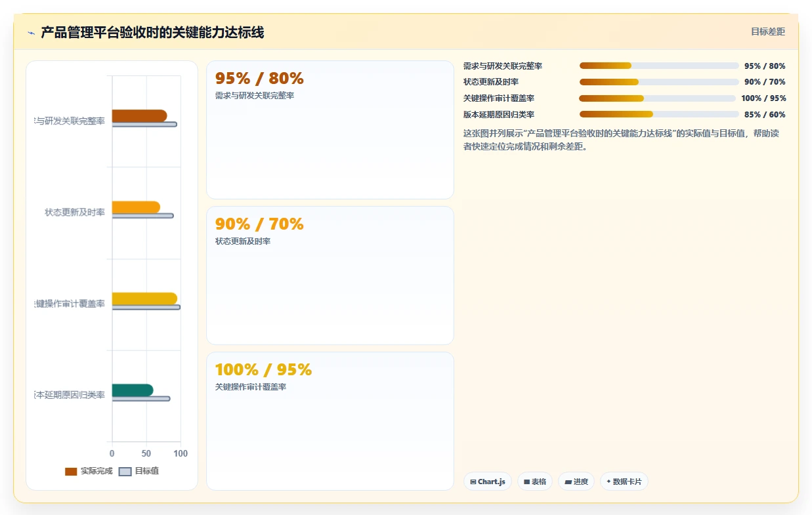This screenshot has height=515, width=812.
Task: Click the 需求与研发关联完整率 card caption
Action: pos(255,96)
